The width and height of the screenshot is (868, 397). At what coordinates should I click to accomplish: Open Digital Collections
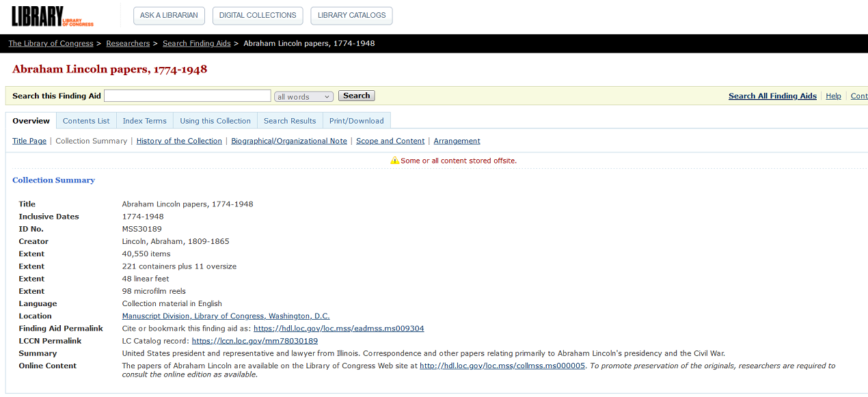coord(258,15)
